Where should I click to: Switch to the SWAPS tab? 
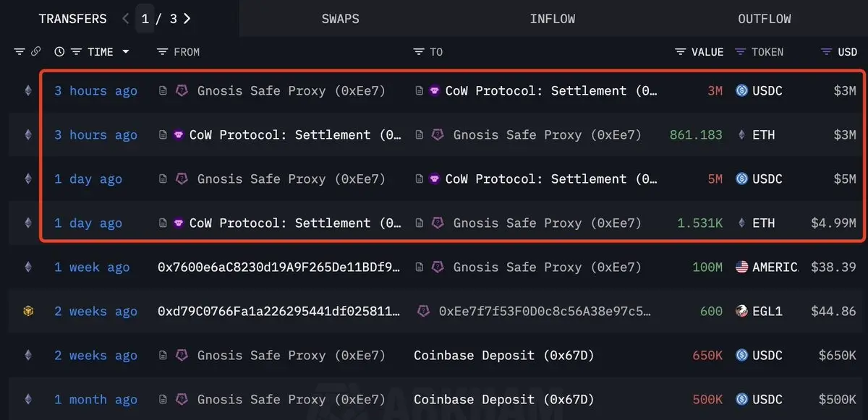(340, 19)
